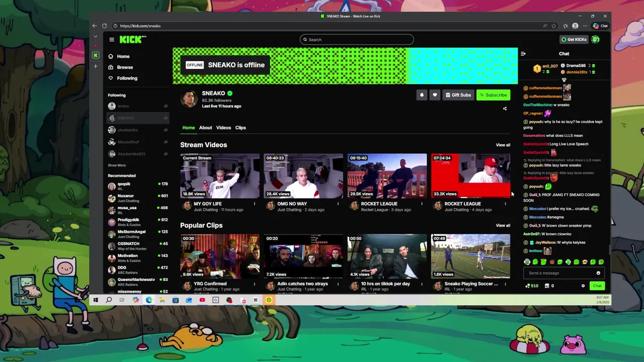
Task: Open options for YRG Confirmed clip
Action: point(254,284)
